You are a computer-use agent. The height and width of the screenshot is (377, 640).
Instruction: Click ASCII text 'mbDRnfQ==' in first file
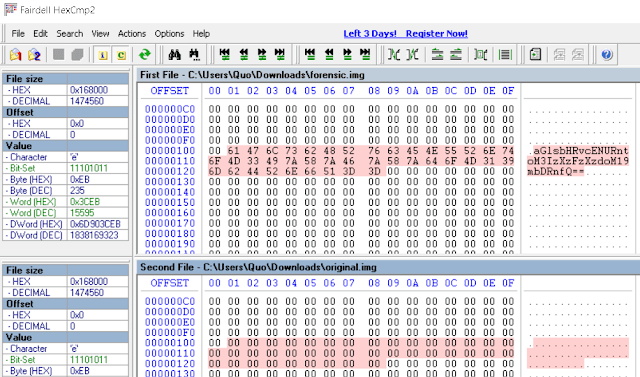556,172
